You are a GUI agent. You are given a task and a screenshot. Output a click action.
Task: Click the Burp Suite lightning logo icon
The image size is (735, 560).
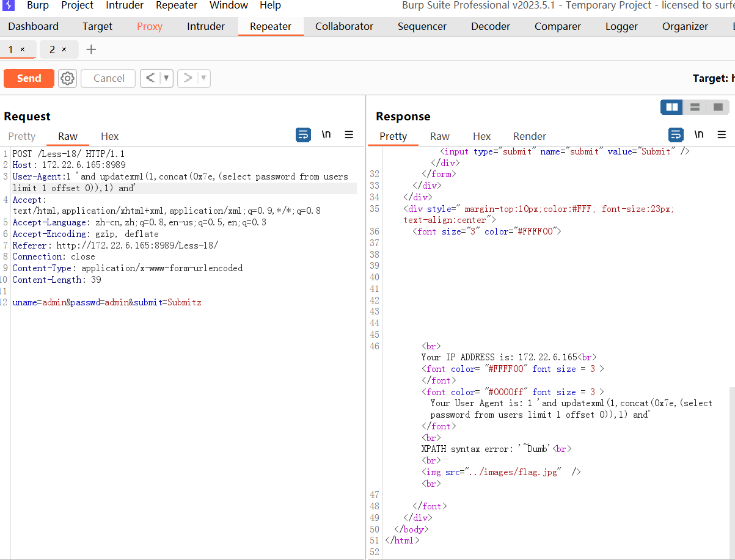(9, 5)
